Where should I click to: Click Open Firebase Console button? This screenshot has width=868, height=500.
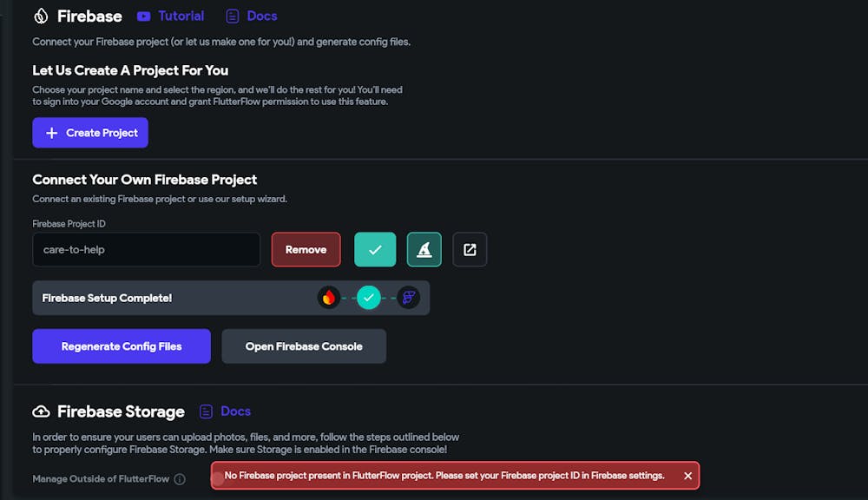[304, 346]
